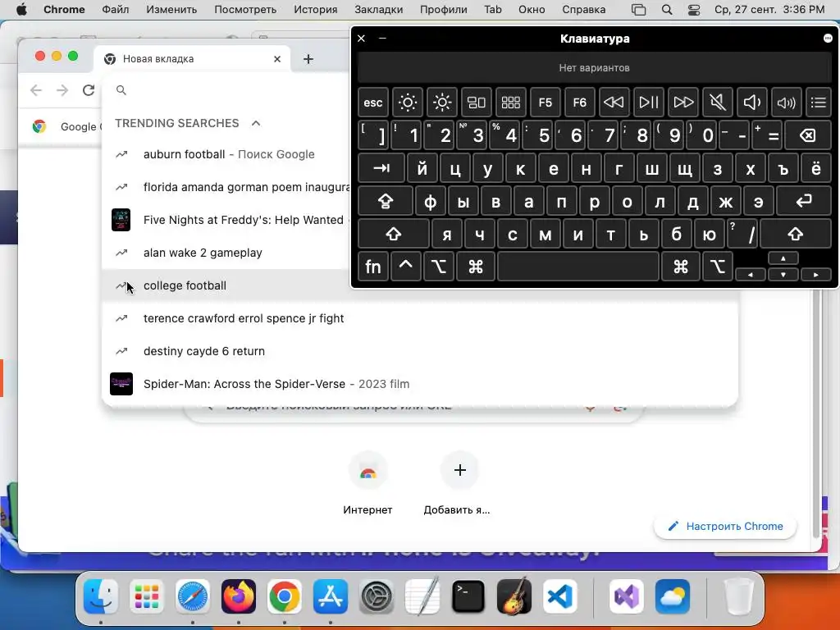Screen dimensions: 840x630
Task: Click the right arrow key on keyboard viewer
Action: 816,274
